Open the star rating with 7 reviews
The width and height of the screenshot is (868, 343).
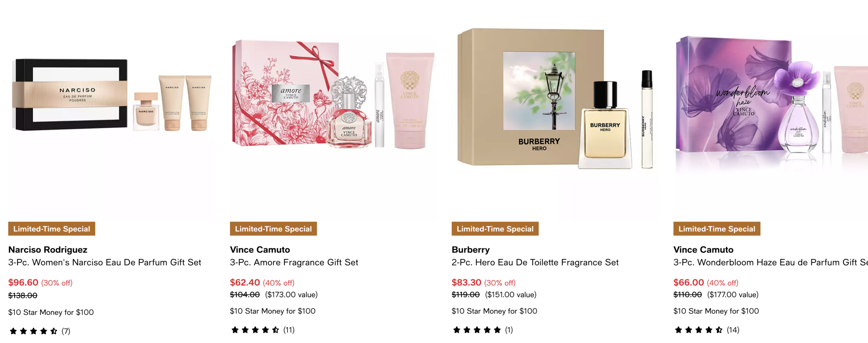tap(40, 331)
